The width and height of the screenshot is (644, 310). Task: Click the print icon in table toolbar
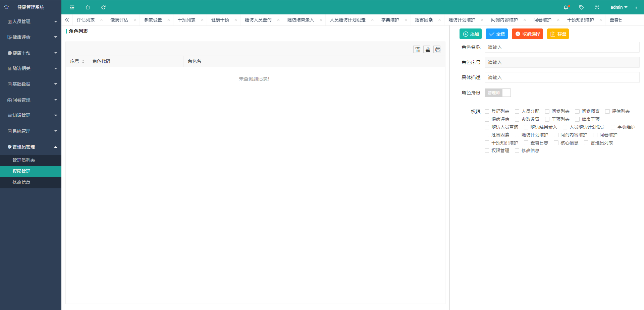coord(437,50)
